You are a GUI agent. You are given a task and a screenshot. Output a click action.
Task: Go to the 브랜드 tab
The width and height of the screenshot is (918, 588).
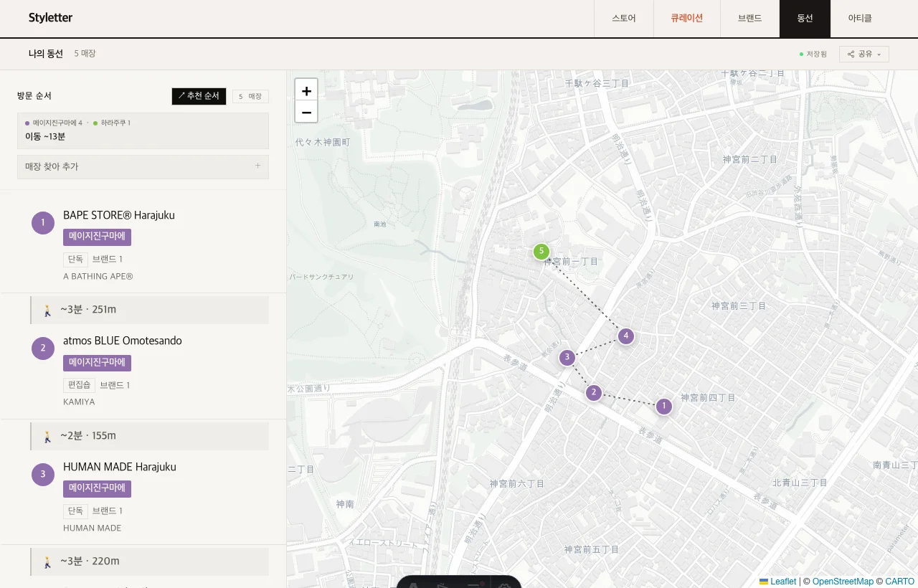749,19
